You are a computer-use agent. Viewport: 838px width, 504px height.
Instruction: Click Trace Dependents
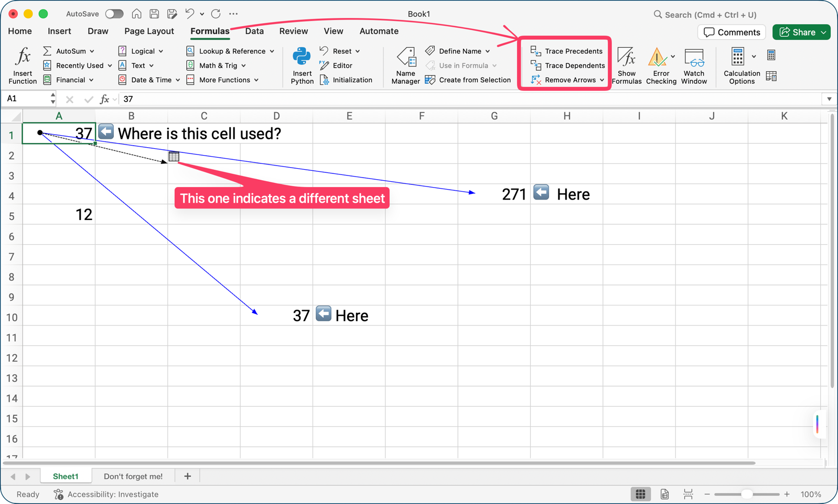pyautogui.click(x=567, y=65)
